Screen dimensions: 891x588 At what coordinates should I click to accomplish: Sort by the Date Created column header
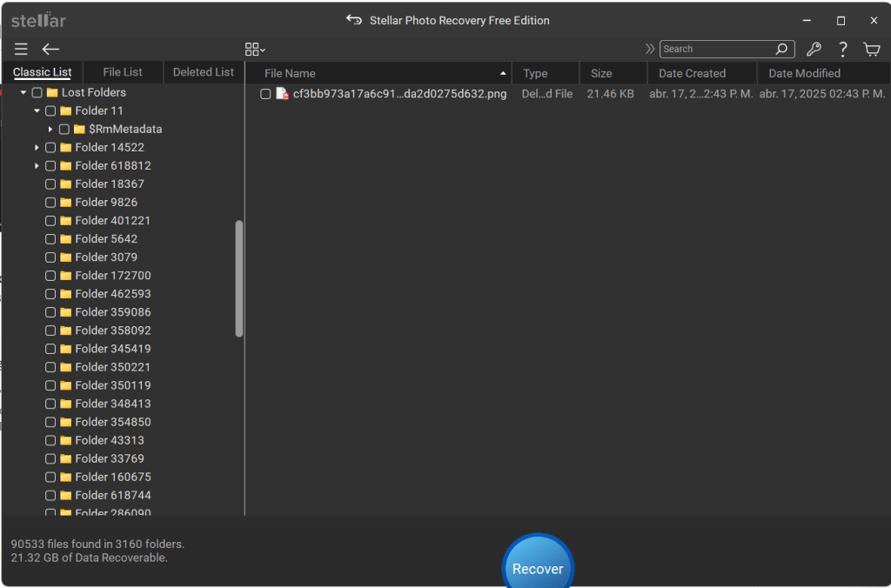point(702,73)
